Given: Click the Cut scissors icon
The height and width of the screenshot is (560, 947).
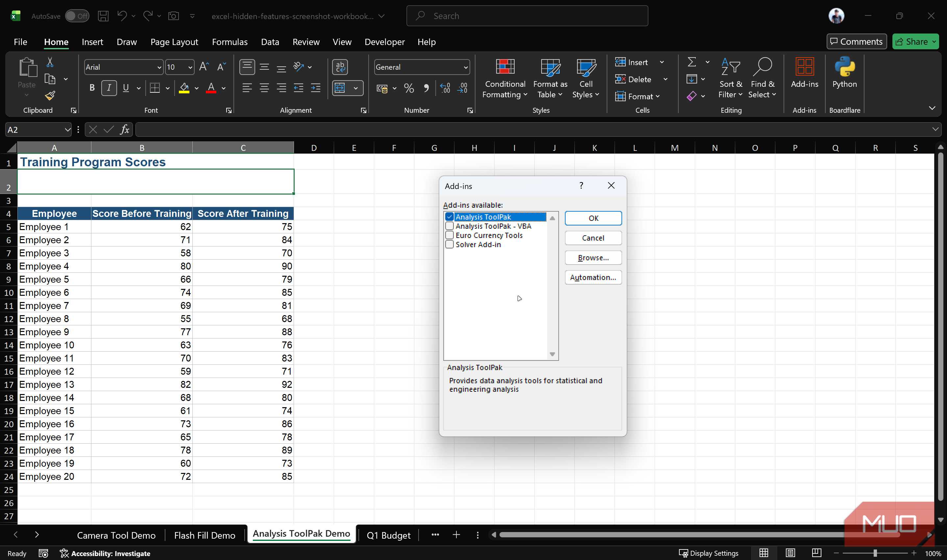Looking at the screenshot, I should coord(50,62).
